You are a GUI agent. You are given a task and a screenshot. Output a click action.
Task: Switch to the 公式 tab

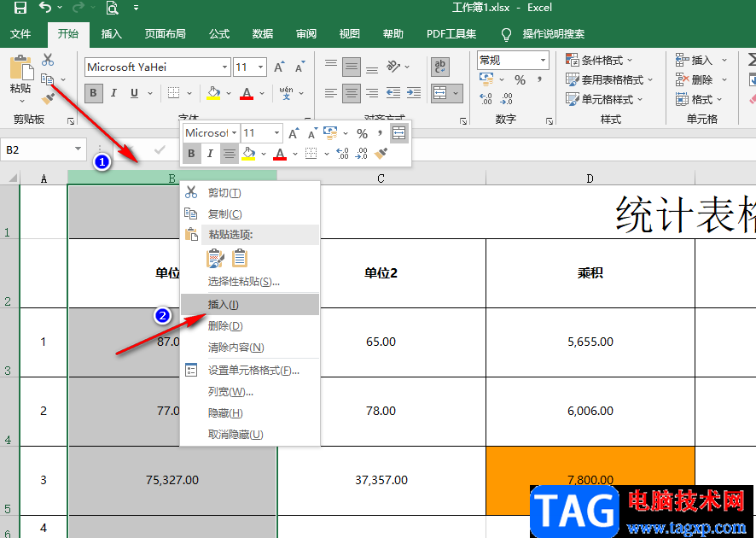pyautogui.click(x=219, y=34)
